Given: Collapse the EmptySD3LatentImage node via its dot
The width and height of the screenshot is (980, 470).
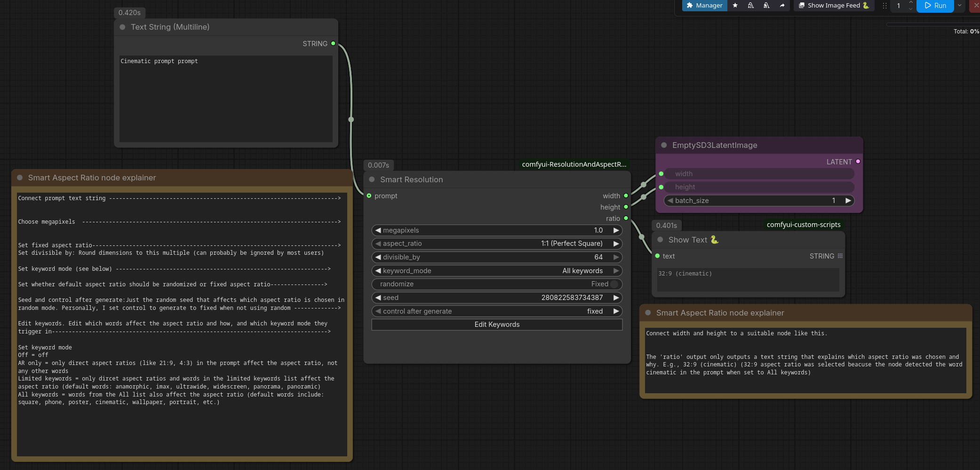Looking at the screenshot, I should (x=664, y=145).
